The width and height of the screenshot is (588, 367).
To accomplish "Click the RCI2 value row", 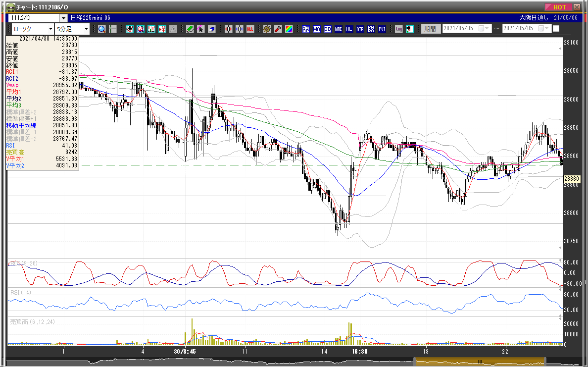I will coord(42,78).
